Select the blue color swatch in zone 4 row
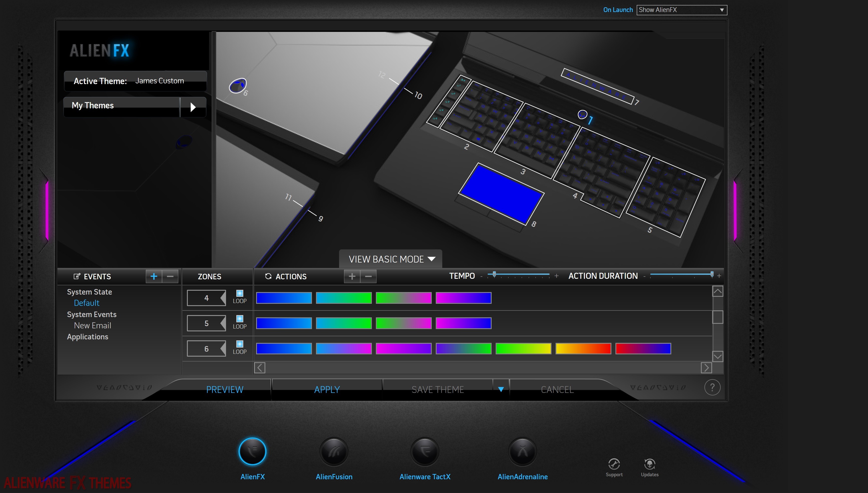This screenshot has height=493, width=868. (284, 298)
